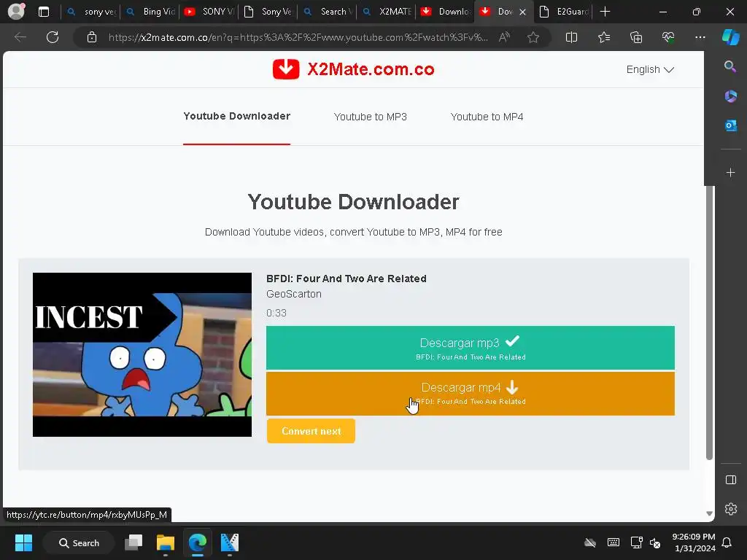Open Microsoft 365 sidebar app
The width and height of the screenshot is (747, 560).
pos(730,96)
